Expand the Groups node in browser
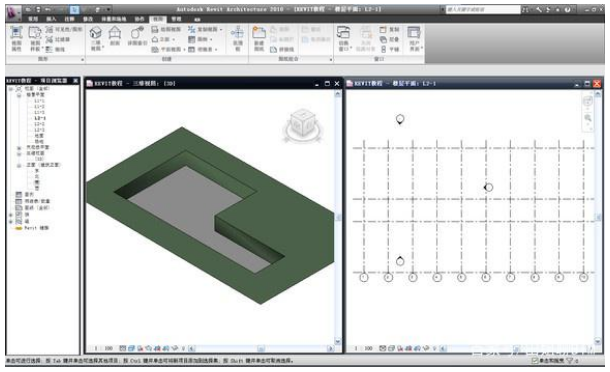This screenshot has height=372, width=610. (x=11, y=221)
